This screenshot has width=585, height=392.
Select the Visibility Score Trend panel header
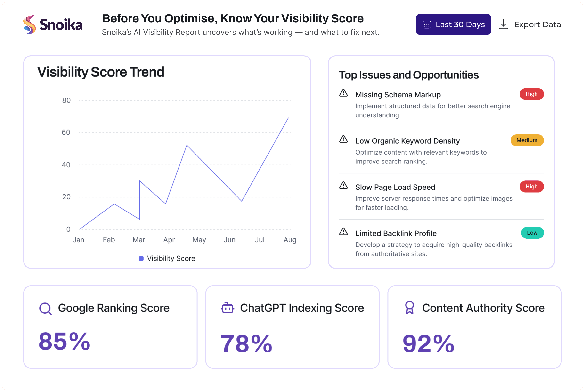point(101,72)
